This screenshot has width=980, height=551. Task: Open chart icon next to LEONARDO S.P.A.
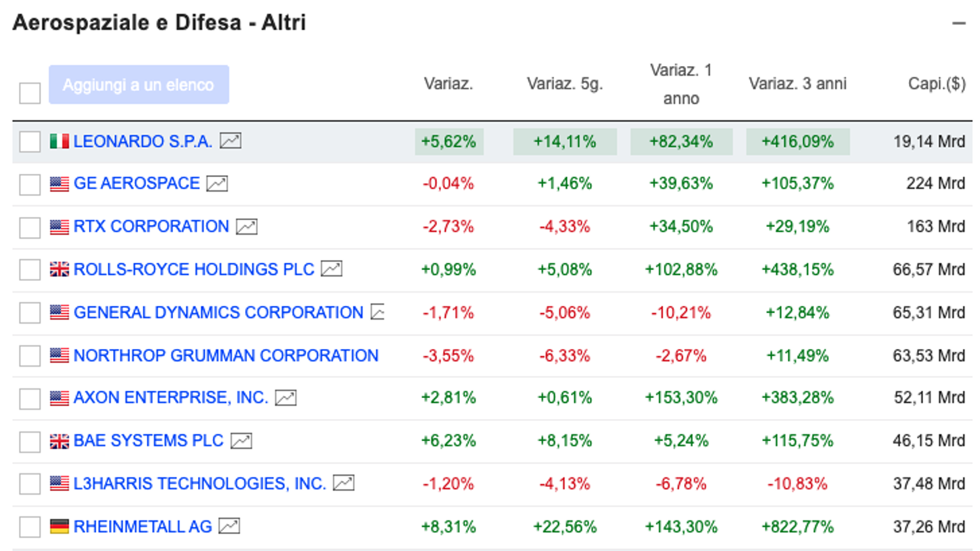tap(230, 141)
